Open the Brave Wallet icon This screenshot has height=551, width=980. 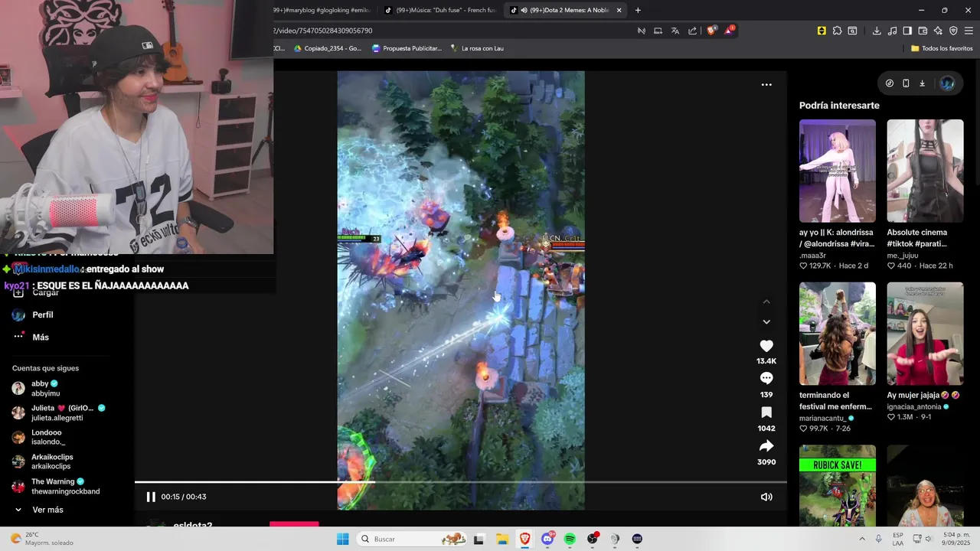[923, 31]
